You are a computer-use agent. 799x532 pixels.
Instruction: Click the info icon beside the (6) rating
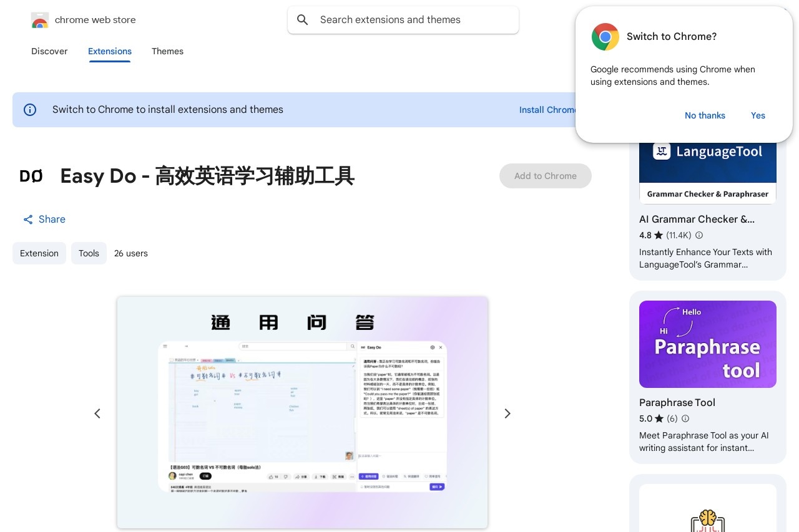(685, 418)
